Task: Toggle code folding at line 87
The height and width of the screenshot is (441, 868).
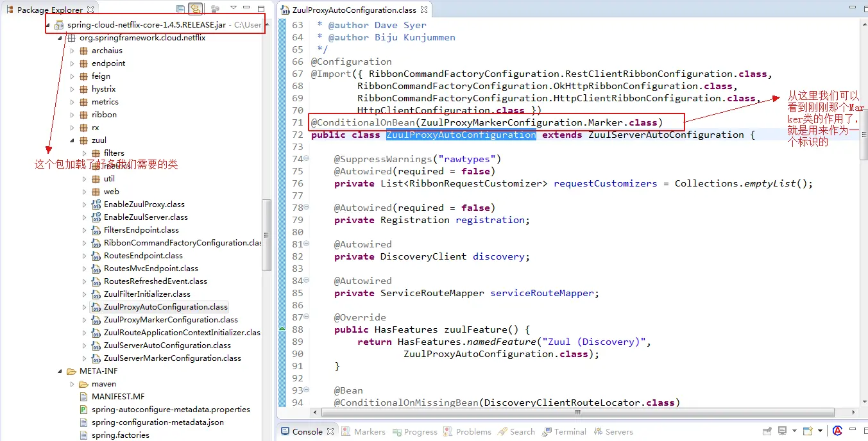Action: pos(306,317)
